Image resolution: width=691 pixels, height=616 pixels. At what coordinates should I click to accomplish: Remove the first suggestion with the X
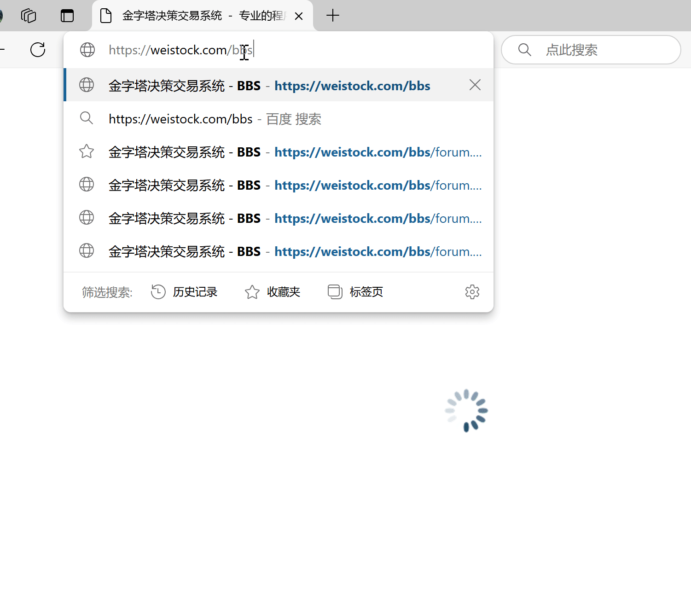coord(475,85)
